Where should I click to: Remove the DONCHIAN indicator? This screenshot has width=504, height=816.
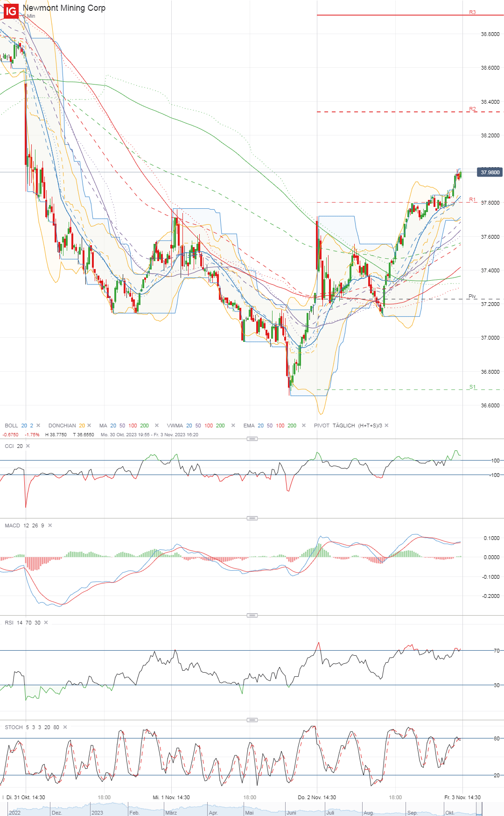click(89, 426)
